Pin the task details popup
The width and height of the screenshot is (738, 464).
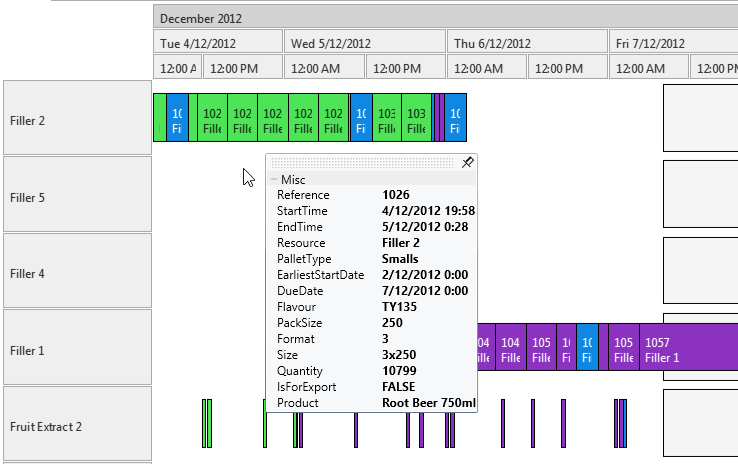467,163
